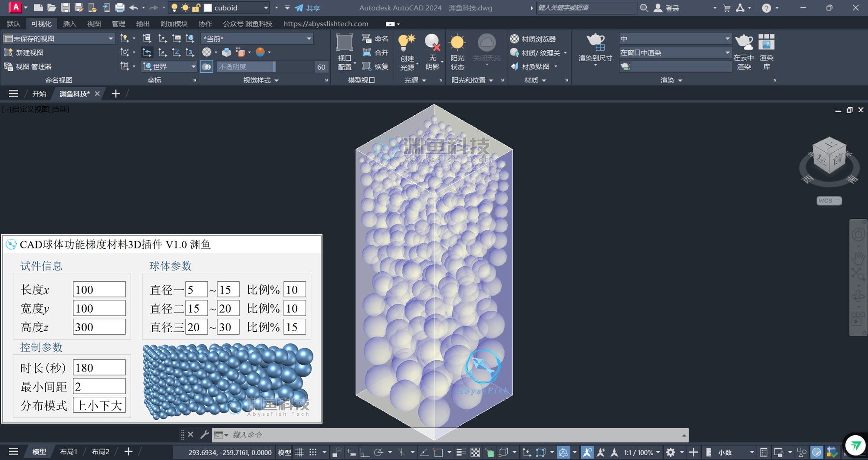Switch to the 布局1 layout tab
This screenshot has height=460, width=868.
(69, 452)
